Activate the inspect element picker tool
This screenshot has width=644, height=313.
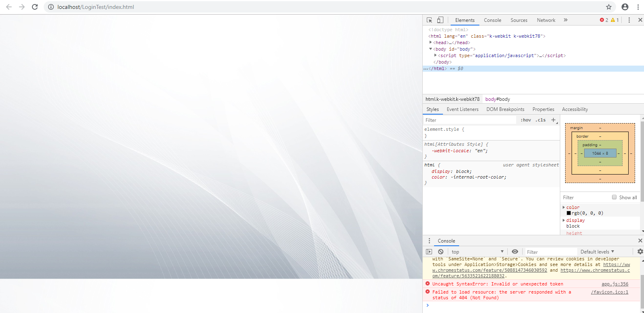point(430,20)
